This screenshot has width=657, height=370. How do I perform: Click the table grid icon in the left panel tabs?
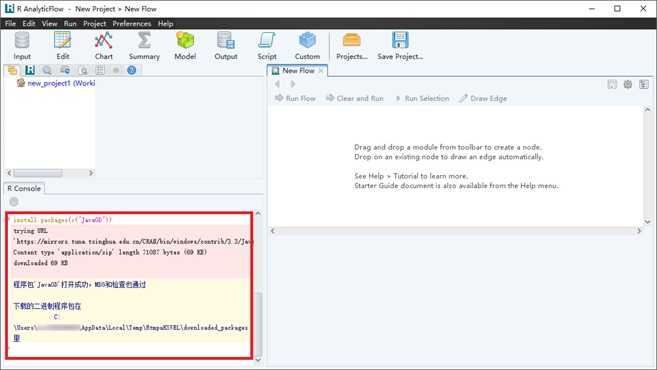(100, 70)
